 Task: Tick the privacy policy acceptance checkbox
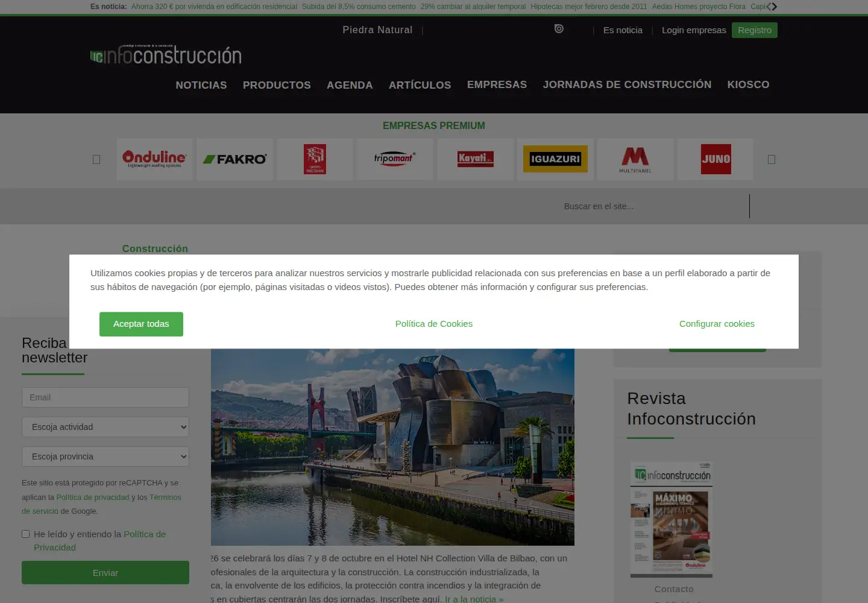(x=26, y=534)
